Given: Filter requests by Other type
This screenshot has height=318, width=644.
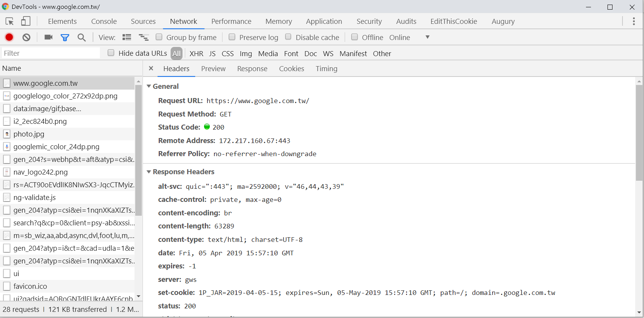Looking at the screenshot, I should pyautogui.click(x=382, y=53).
